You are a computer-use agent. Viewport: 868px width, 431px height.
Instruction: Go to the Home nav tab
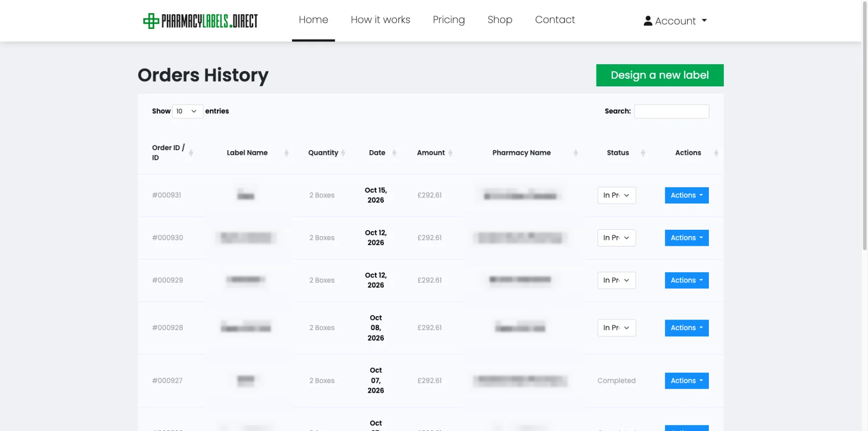(313, 20)
